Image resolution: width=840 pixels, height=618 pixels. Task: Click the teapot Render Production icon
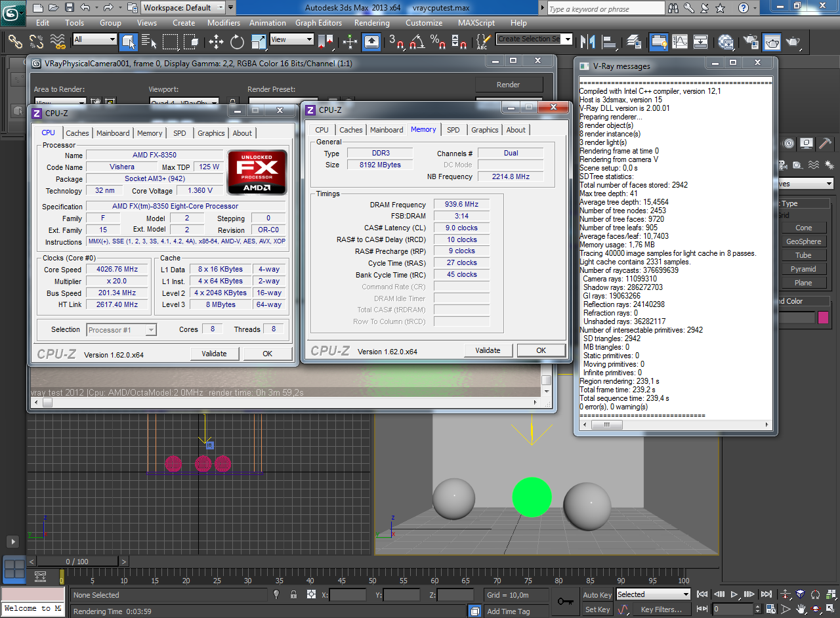793,41
